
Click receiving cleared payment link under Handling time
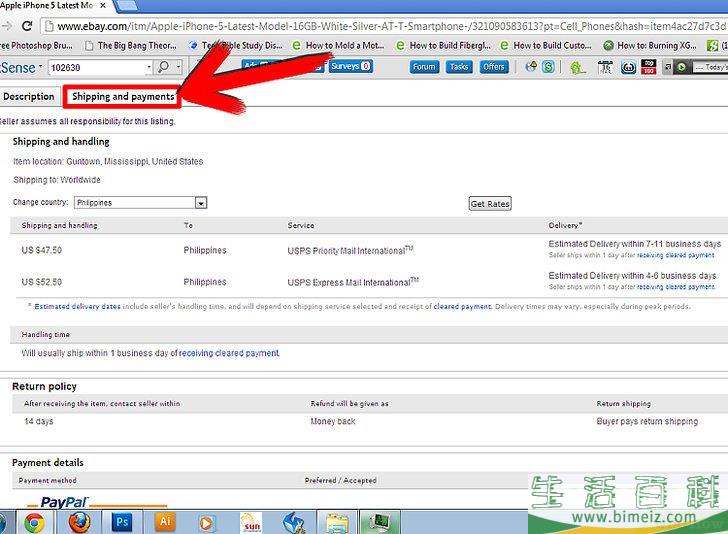tap(229, 353)
